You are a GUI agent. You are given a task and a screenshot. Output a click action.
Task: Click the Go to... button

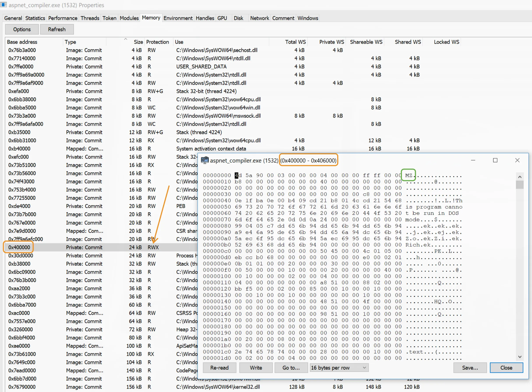pos(291,368)
